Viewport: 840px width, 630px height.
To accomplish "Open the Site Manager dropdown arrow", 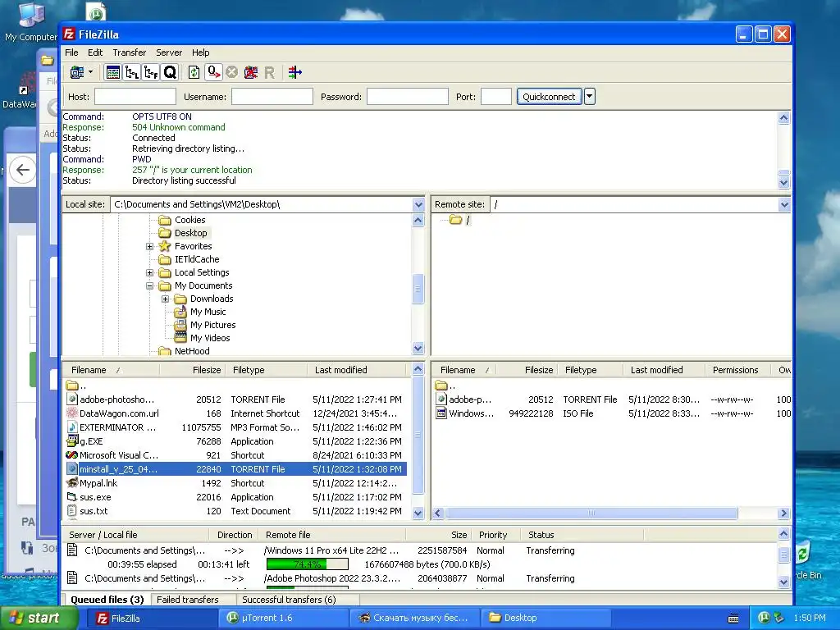I will tap(90, 72).
